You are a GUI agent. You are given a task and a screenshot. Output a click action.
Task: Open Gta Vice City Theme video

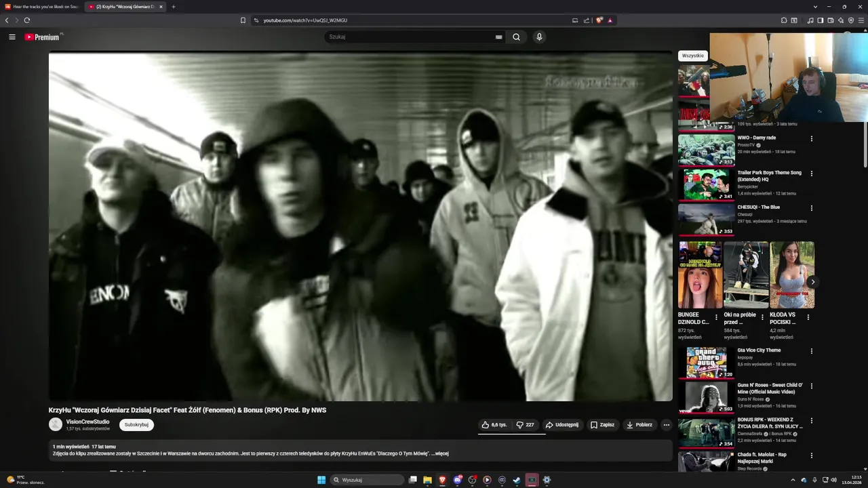click(706, 363)
